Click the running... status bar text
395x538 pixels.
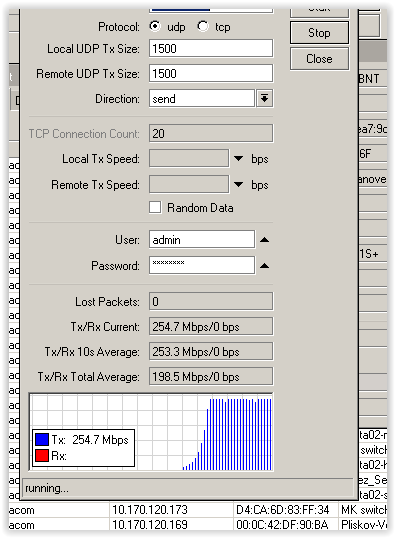47,488
